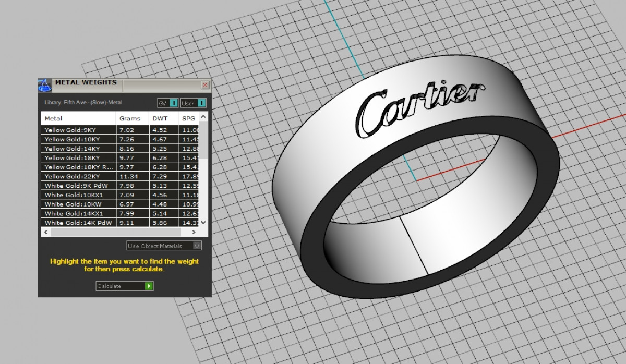Toggle the User library switch

[x=194, y=103]
